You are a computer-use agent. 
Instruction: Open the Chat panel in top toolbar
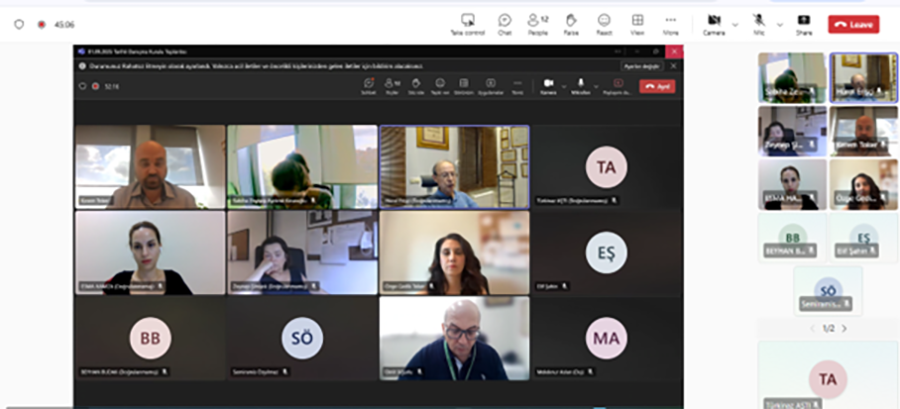tap(505, 23)
